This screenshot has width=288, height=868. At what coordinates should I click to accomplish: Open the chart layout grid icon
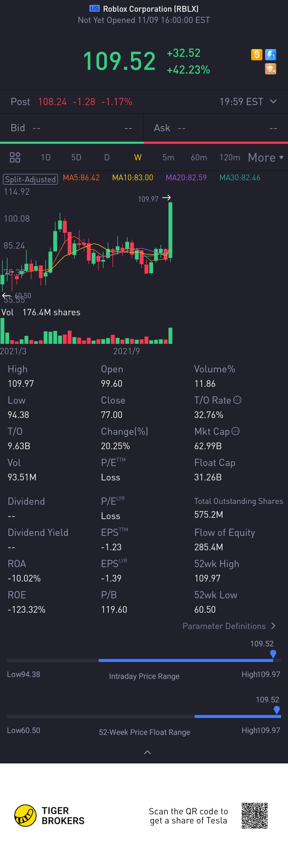[15, 157]
